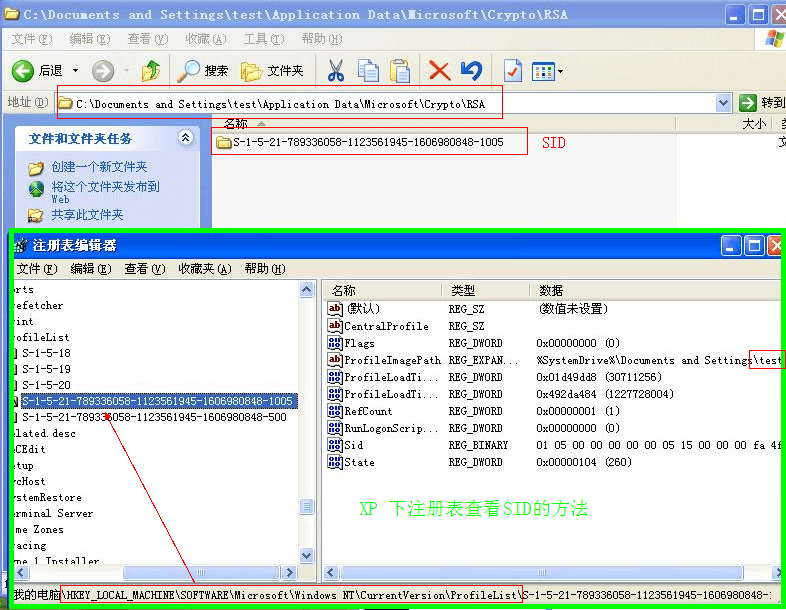Select the ProfileImagePath registry value
Screen dimensions: 786x610
click(x=392, y=360)
